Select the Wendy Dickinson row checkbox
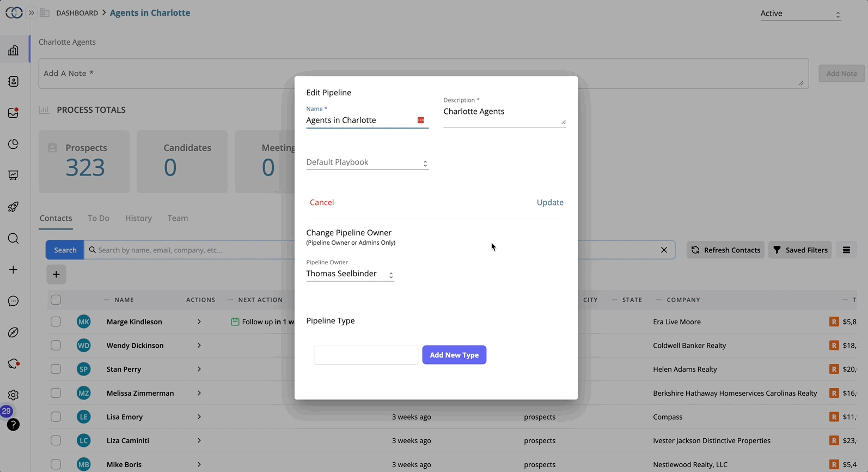Screen dimensions: 868x472 (x=56, y=346)
